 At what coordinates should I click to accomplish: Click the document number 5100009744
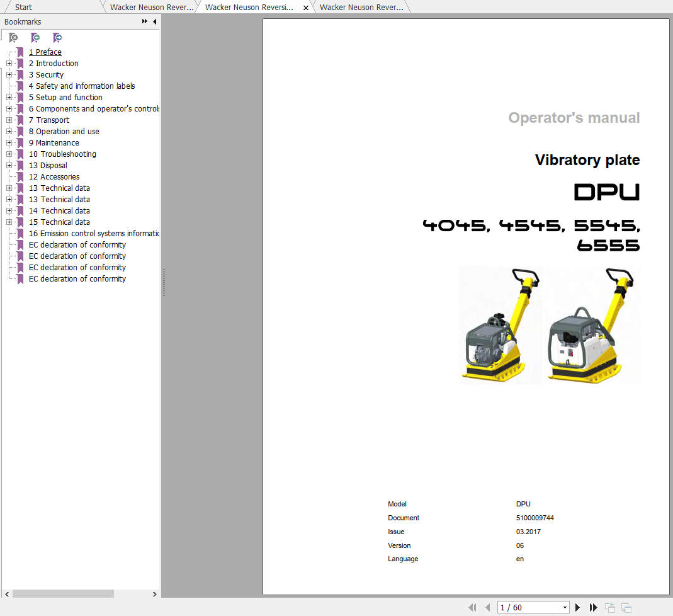click(534, 518)
